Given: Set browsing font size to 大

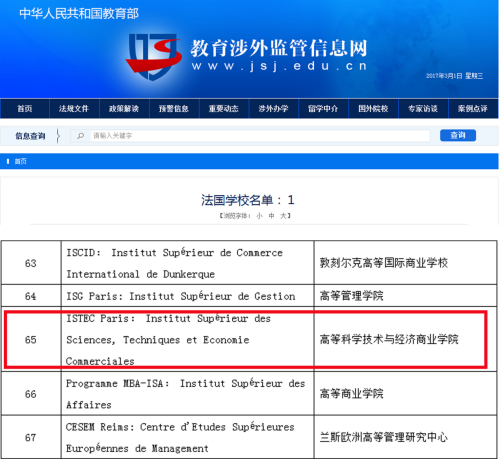Looking at the screenshot, I should (283, 216).
